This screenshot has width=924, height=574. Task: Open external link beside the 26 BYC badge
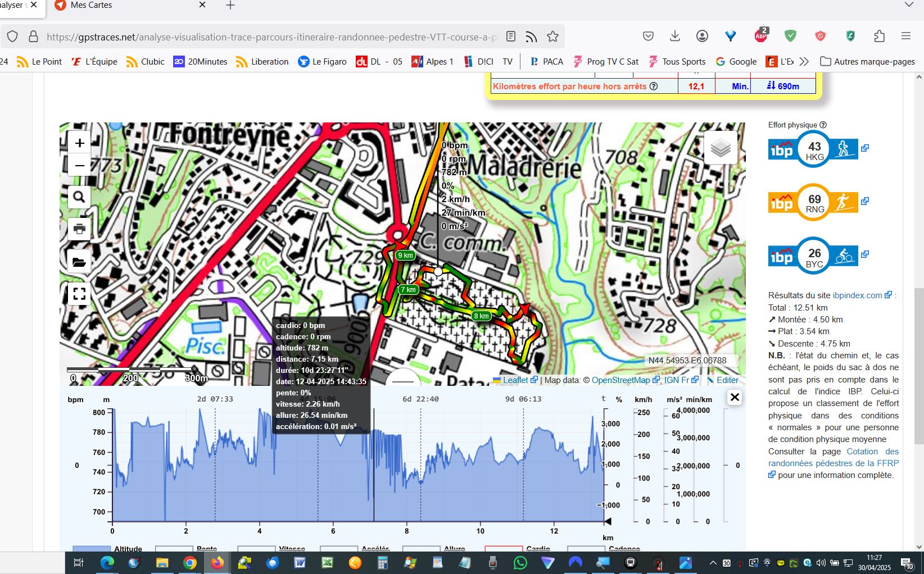pyautogui.click(x=865, y=254)
